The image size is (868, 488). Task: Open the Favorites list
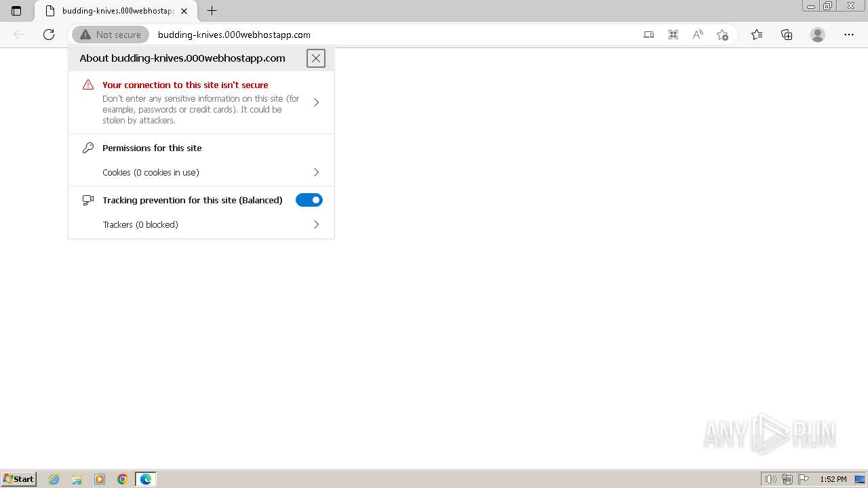(757, 35)
